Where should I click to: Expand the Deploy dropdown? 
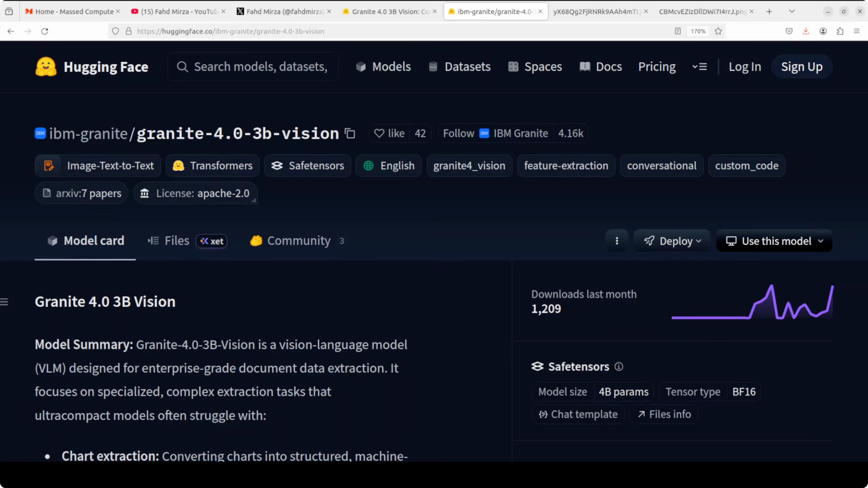[672, 241]
